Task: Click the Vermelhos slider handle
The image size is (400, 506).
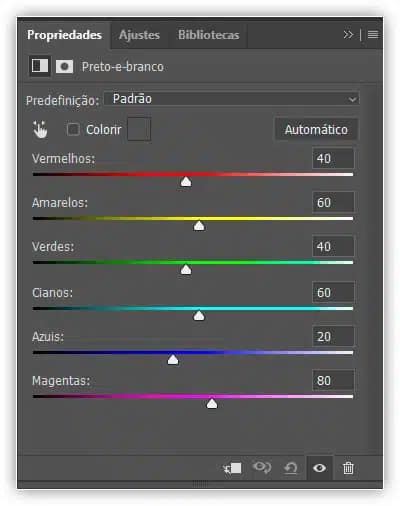Action: point(186,182)
